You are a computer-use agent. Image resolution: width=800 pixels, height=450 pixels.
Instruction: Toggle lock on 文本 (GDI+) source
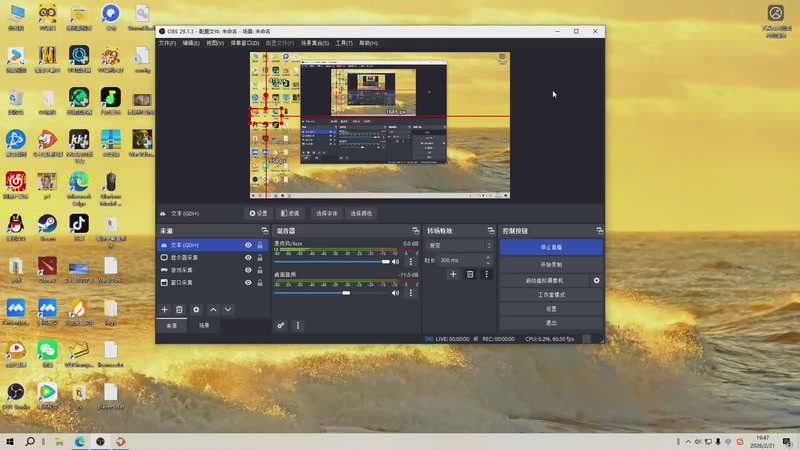click(260, 245)
